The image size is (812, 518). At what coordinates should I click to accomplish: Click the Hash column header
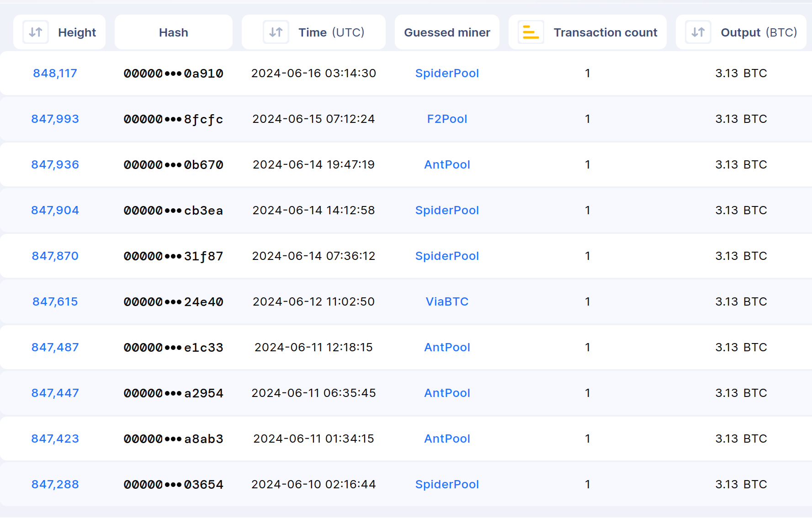174,32
